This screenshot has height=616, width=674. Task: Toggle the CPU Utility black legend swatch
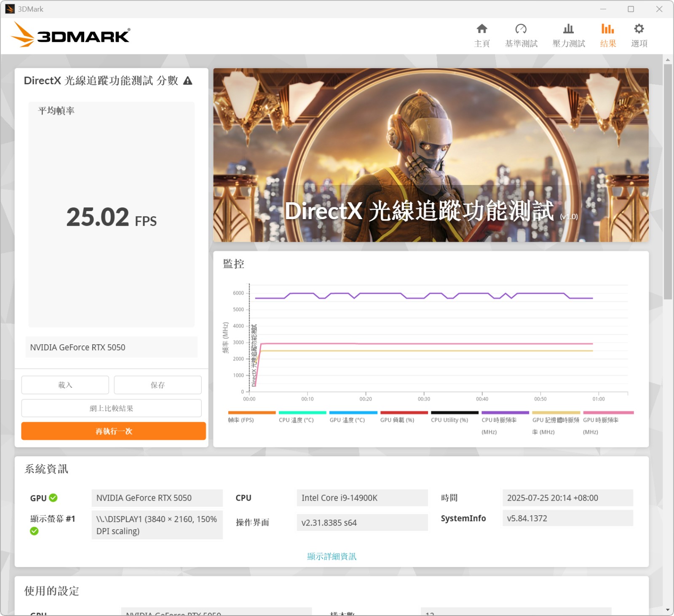455,412
